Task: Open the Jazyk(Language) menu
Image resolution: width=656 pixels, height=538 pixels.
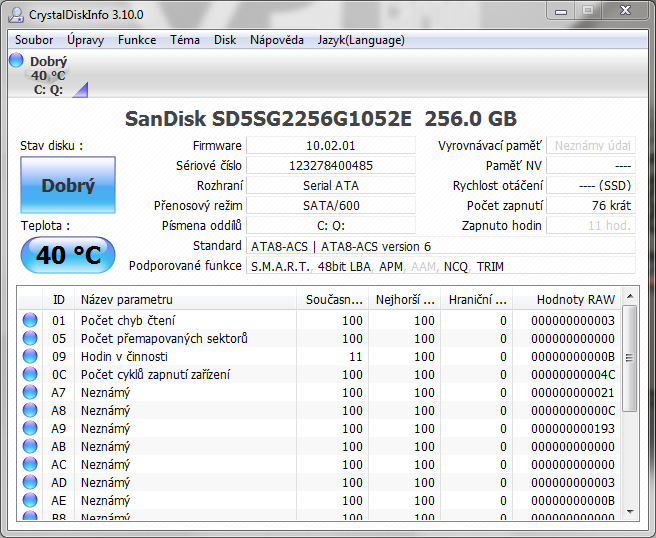Action: click(x=360, y=40)
